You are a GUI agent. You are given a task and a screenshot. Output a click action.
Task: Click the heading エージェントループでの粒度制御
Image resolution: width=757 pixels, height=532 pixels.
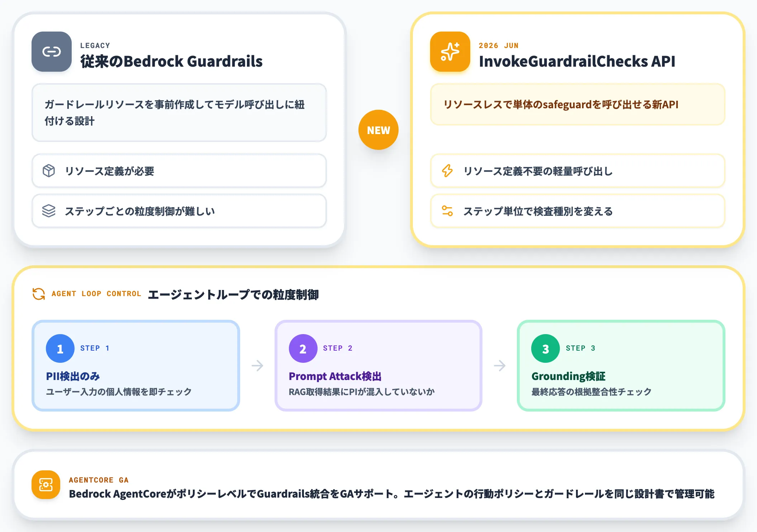click(233, 295)
